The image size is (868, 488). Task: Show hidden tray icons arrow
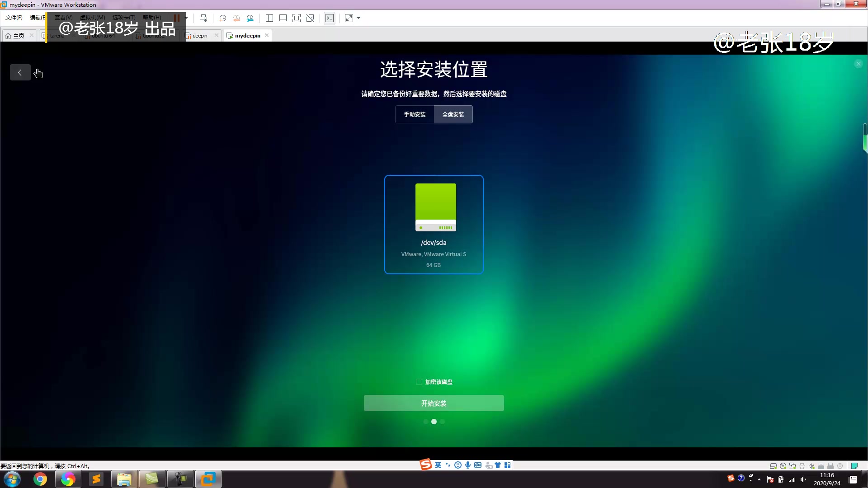(x=759, y=479)
